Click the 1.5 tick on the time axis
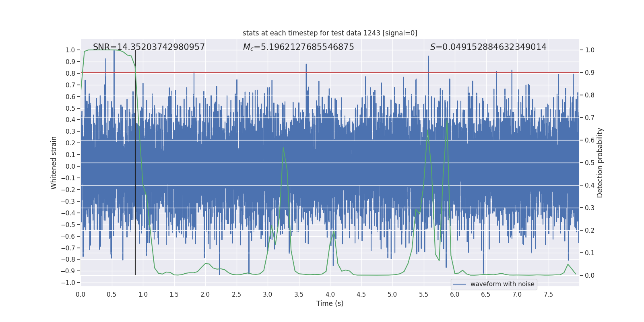This screenshot has width=644, height=322. 174,294
